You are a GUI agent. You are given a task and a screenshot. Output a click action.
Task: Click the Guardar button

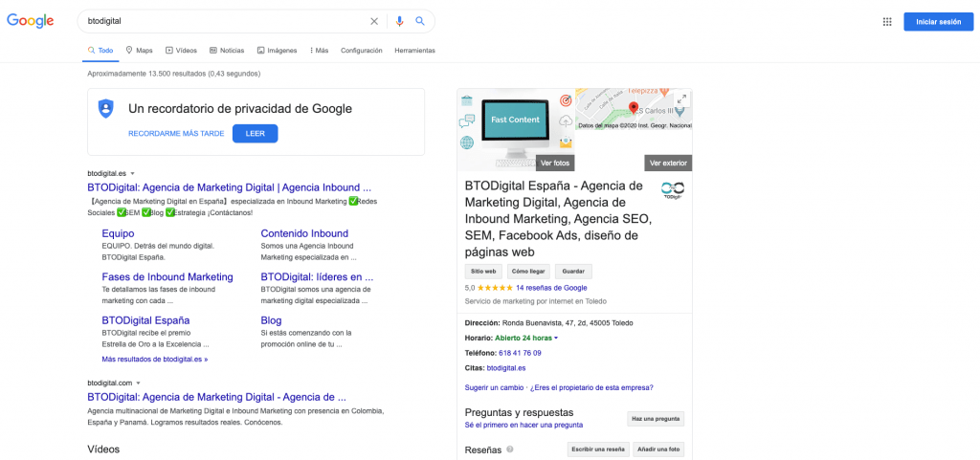pos(573,272)
